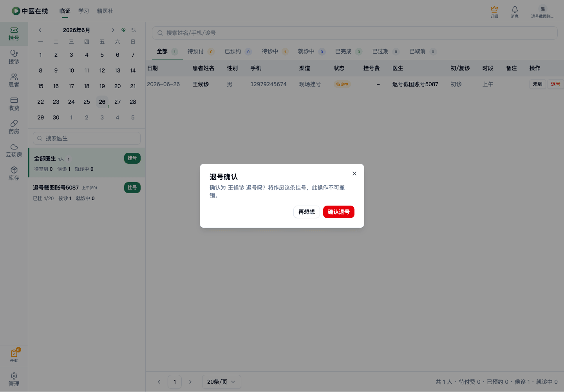Select June 10 in the calendar
Screen dimensions: 564x392
pos(71,70)
